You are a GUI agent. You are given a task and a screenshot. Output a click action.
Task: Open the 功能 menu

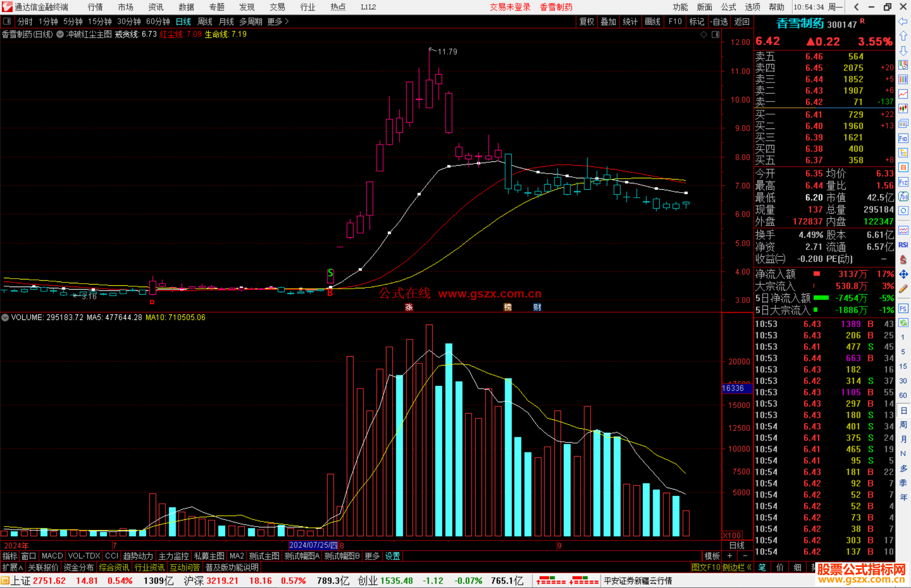[x=680, y=7]
